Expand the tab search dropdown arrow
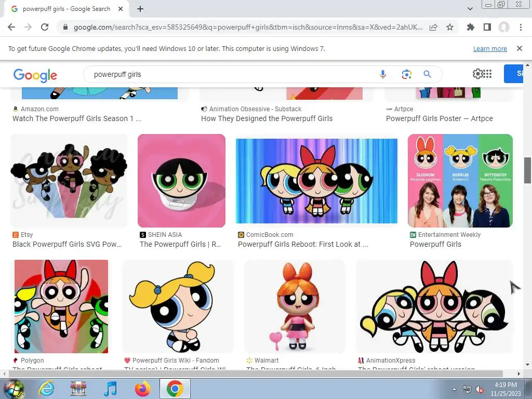This screenshot has height=399, width=532. 470,9
